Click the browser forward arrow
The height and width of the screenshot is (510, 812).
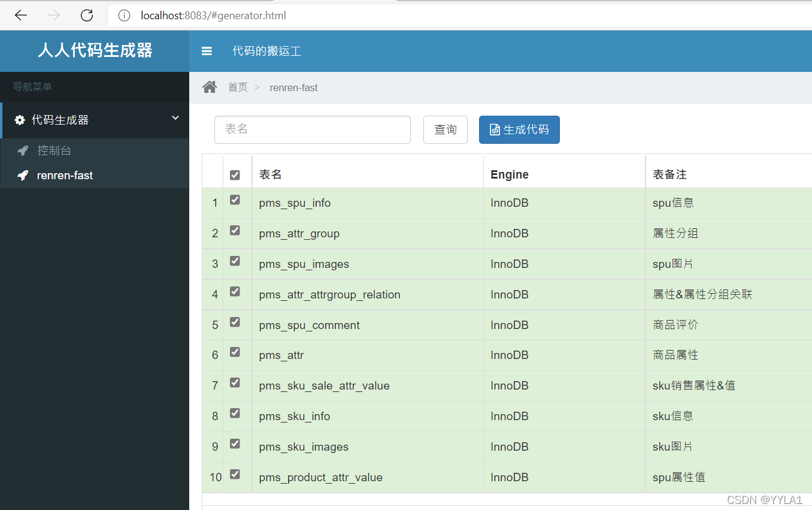(54, 16)
